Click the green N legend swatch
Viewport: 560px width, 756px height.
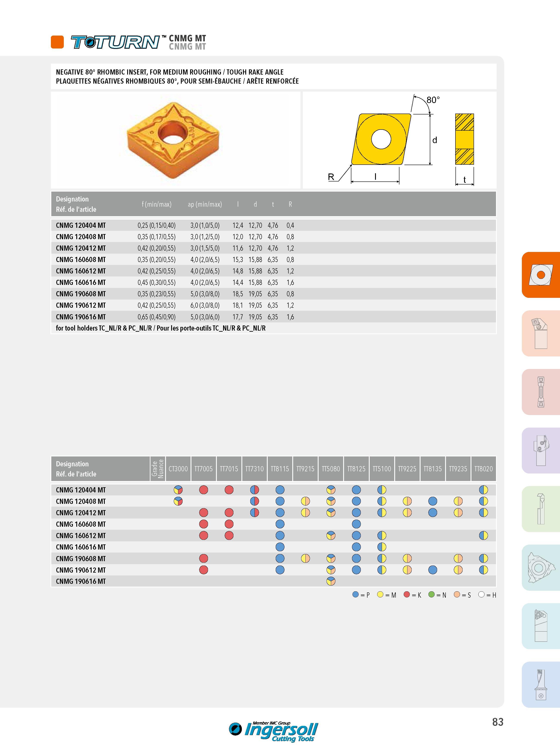tap(432, 594)
